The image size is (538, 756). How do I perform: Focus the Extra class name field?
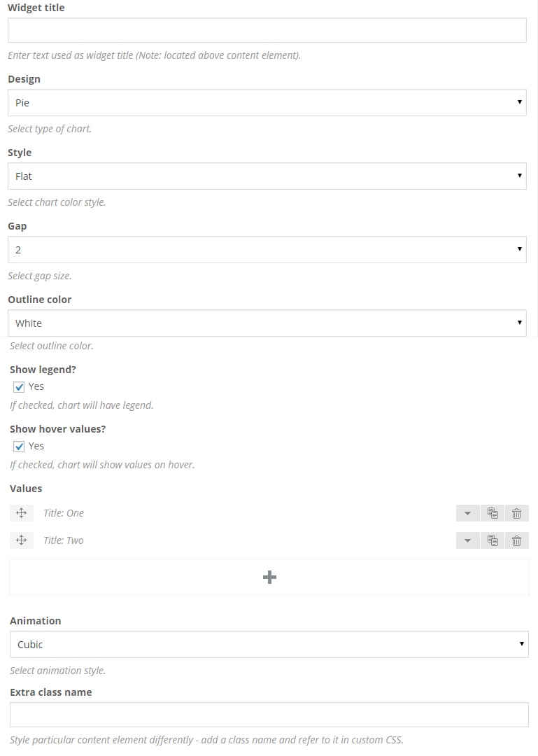269,715
